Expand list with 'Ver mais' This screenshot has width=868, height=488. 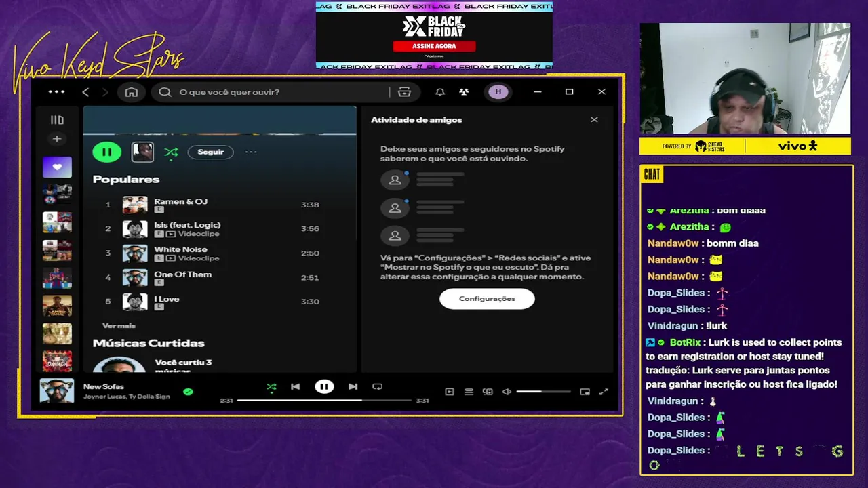click(x=119, y=326)
